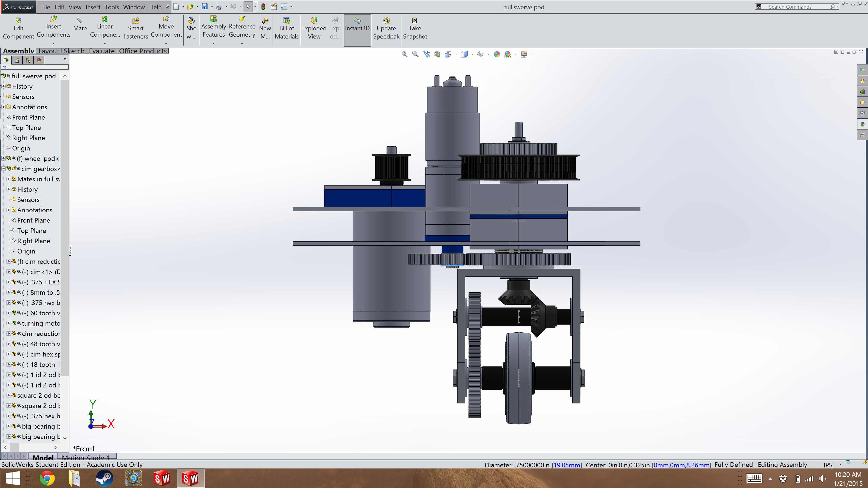Click Bill of Materials tool
Screen dimensions: 868x488
(x=286, y=29)
